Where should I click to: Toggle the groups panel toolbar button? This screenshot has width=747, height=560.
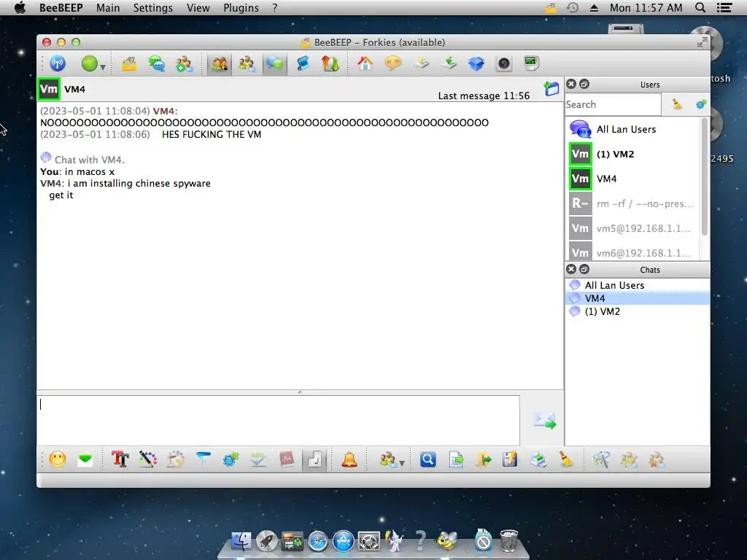tap(247, 64)
